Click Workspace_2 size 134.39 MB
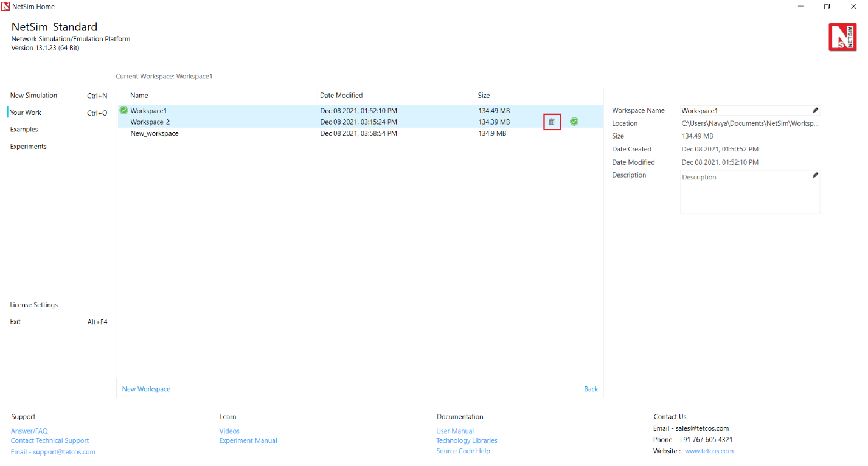 click(x=494, y=122)
